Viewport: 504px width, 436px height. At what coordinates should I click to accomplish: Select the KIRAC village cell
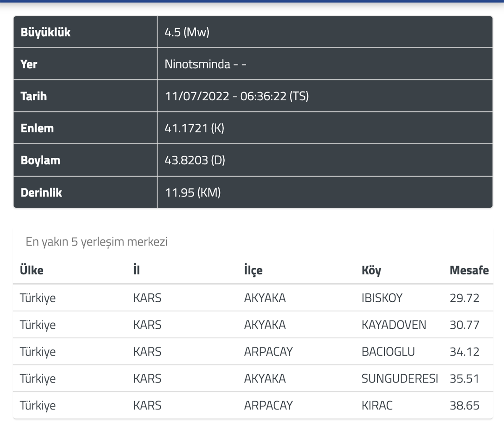(x=377, y=405)
